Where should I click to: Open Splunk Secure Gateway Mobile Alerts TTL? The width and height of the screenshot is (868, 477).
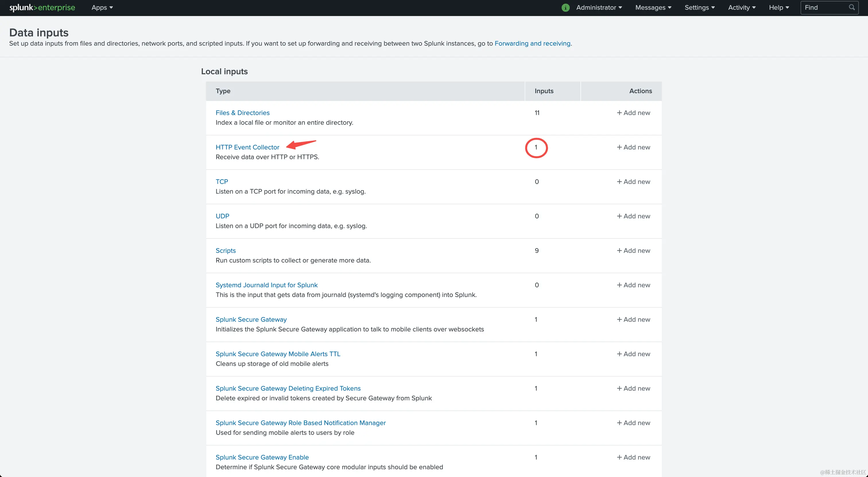click(278, 354)
